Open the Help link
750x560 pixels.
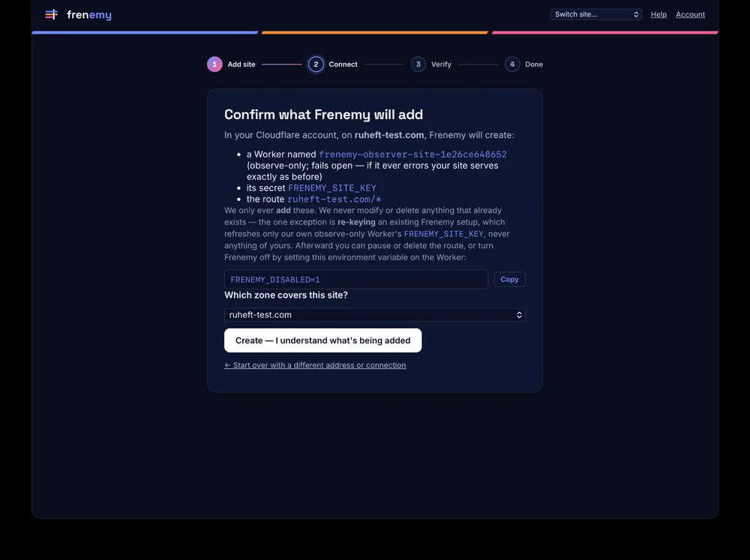click(x=658, y=14)
